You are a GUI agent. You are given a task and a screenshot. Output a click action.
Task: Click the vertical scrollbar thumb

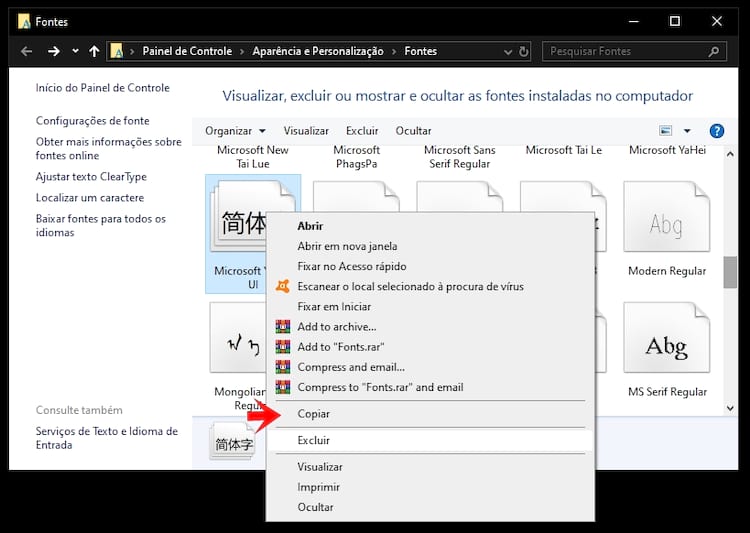coord(730,272)
